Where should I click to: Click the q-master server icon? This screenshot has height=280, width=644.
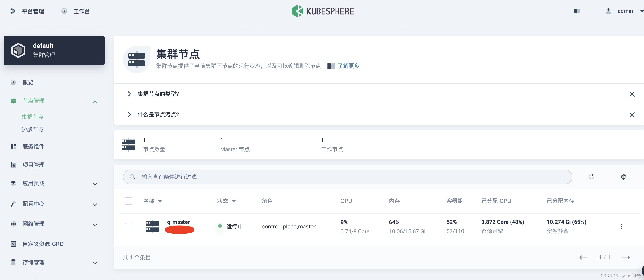[152, 227]
